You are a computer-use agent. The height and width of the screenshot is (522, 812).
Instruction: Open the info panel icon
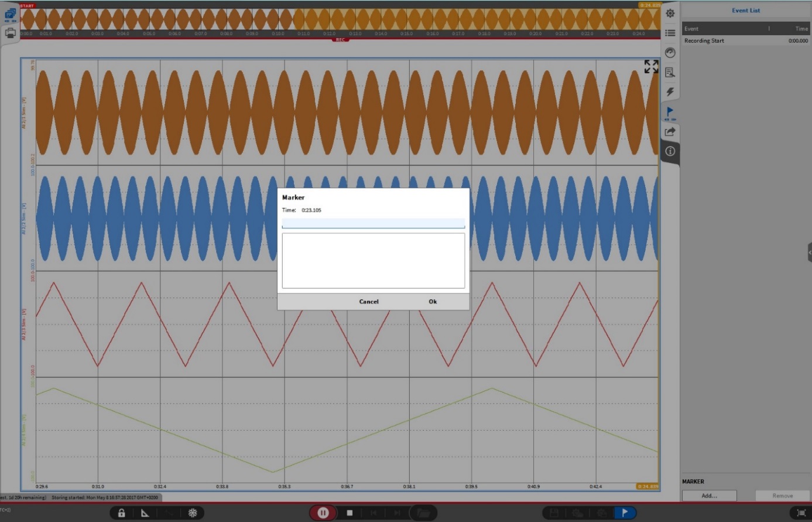coord(670,151)
